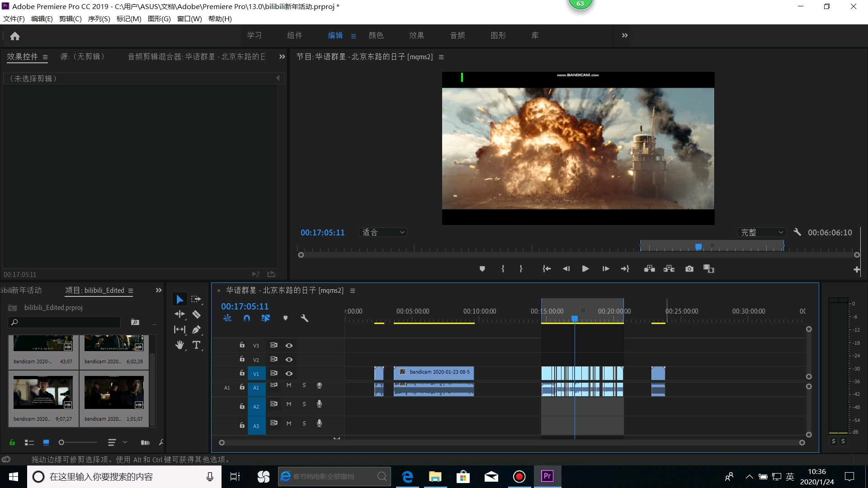Select the Selection (arrow) tool
The image size is (868, 488).
click(179, 299)
